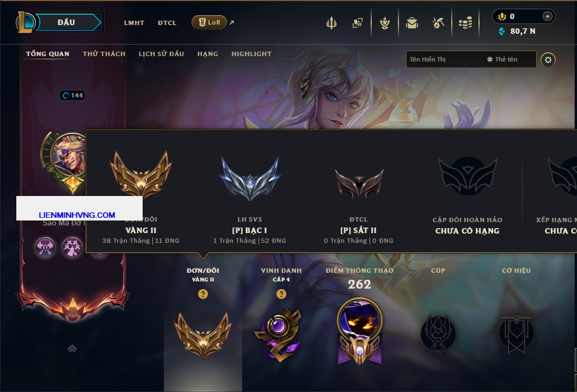Click the Điểm Thông Thạo mastery emblem

[359, 331]
